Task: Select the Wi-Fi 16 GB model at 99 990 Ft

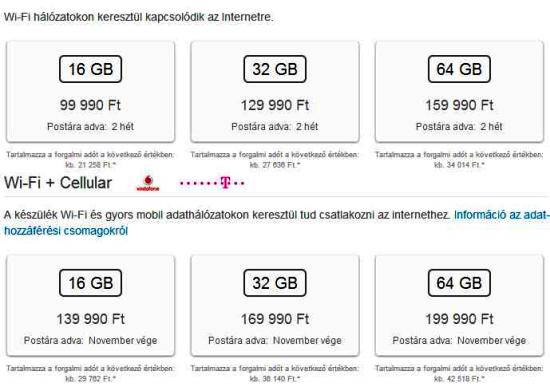Action: [x=90, y=92]
